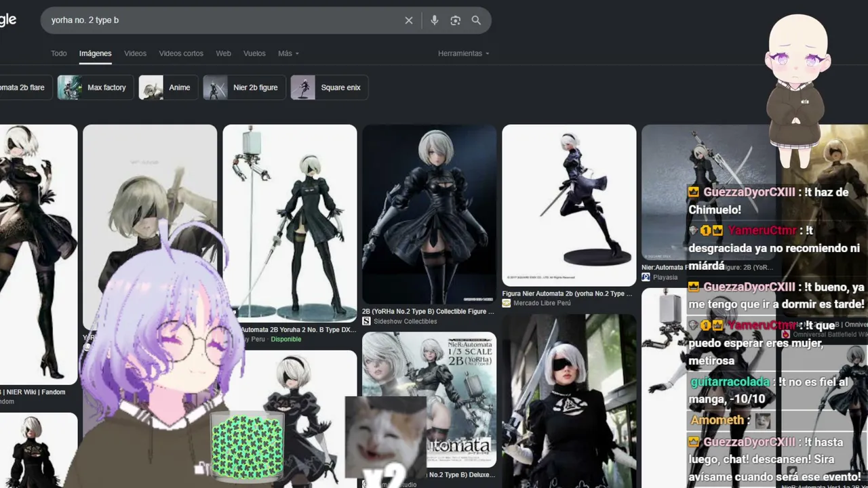This screenshot has height=488, width=868.
Task: Open the 2B cosplay photo with sword
Action: click(569, 401)
